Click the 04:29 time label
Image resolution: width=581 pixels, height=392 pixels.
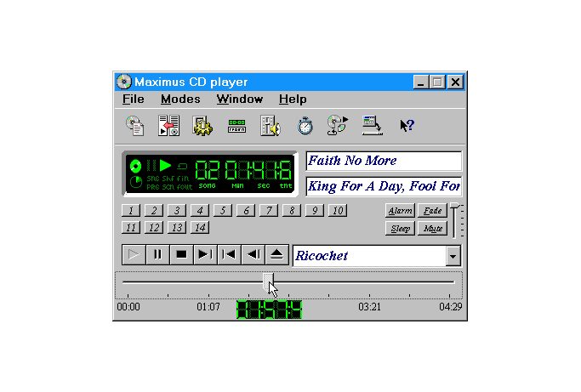click(451, 307)
